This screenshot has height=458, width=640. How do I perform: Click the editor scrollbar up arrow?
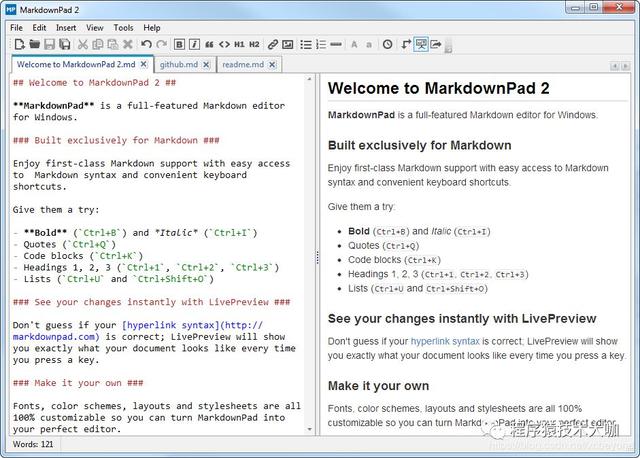(x=309, y=79)
